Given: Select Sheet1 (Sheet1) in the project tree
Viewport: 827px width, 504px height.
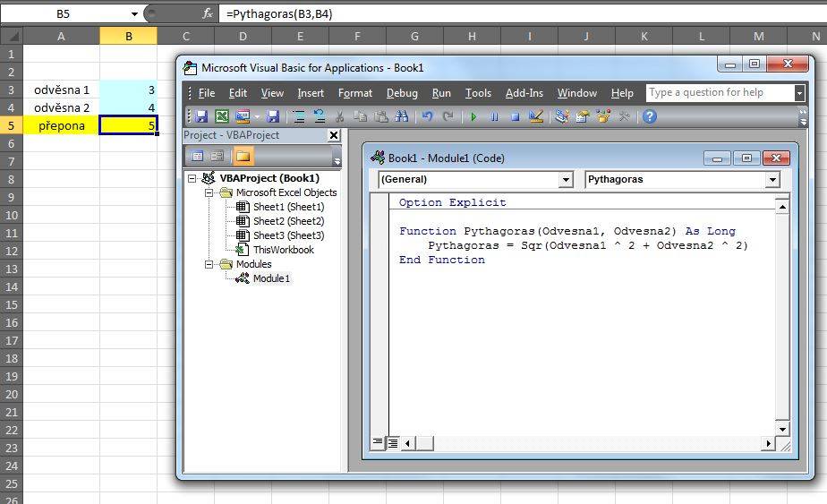Looking at the screenshot, I should pyautogui.click(x=288, y=207).
